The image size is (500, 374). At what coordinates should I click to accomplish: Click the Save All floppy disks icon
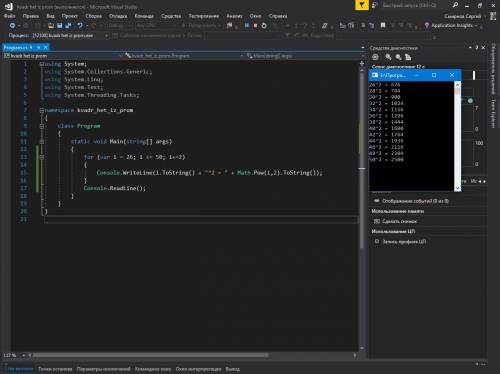68,25
